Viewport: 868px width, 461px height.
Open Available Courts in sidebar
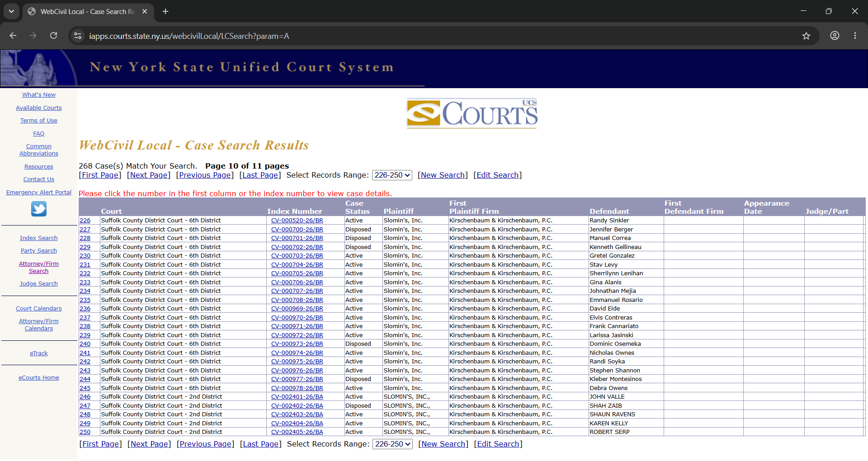tap(39, 108)
